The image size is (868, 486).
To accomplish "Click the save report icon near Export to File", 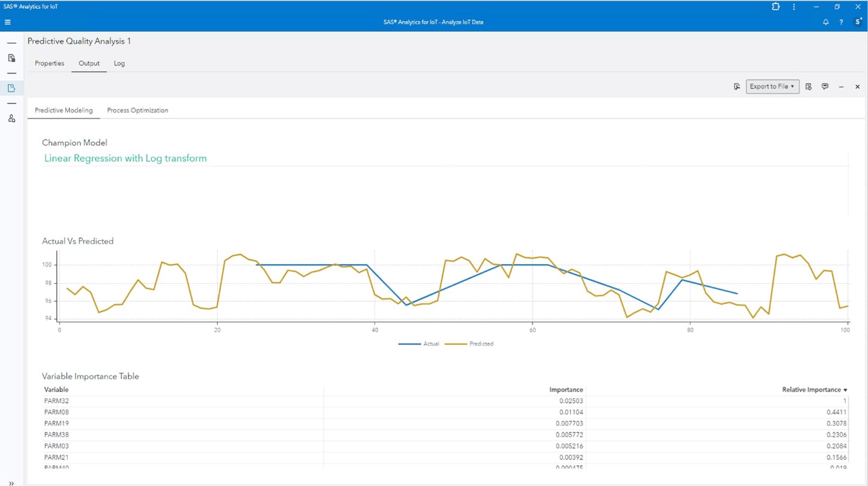I will [x=808, y=86].
